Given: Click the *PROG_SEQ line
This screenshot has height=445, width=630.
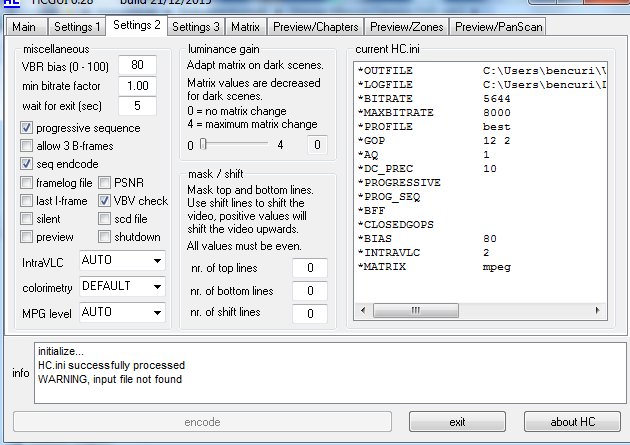Looking at the screenshot, I should click(x=389, y=197).
